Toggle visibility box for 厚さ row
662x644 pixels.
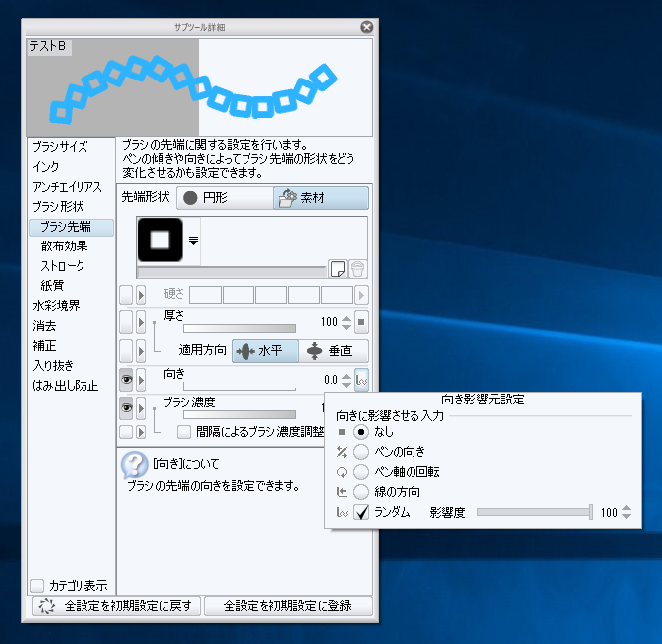pos(126,323)
